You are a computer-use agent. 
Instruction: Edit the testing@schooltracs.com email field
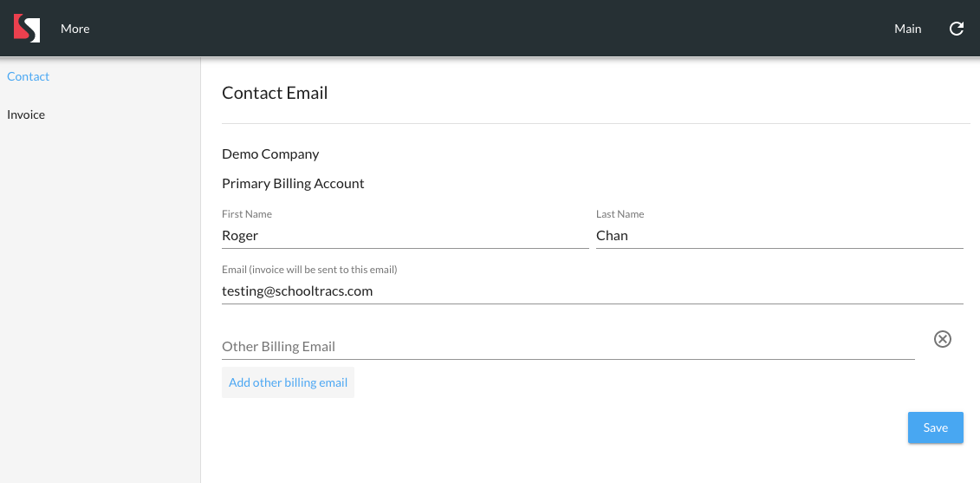[x=592, y=291]
